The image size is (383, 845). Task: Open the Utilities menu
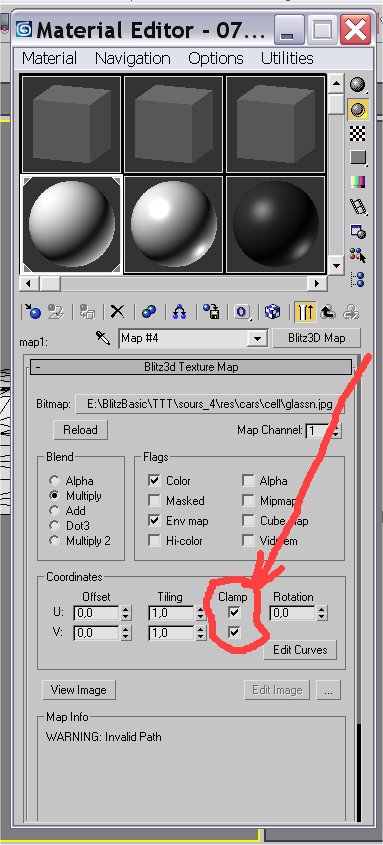pyautogui.click(x=287, y=58)
